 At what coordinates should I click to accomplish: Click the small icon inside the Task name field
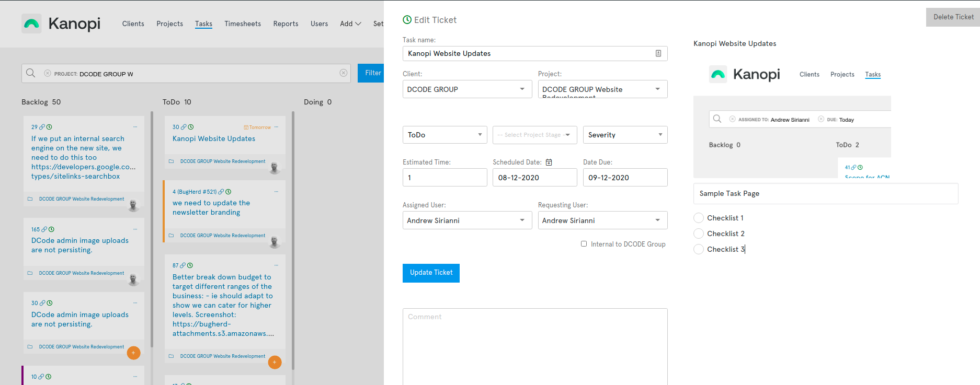coord(658,53)
